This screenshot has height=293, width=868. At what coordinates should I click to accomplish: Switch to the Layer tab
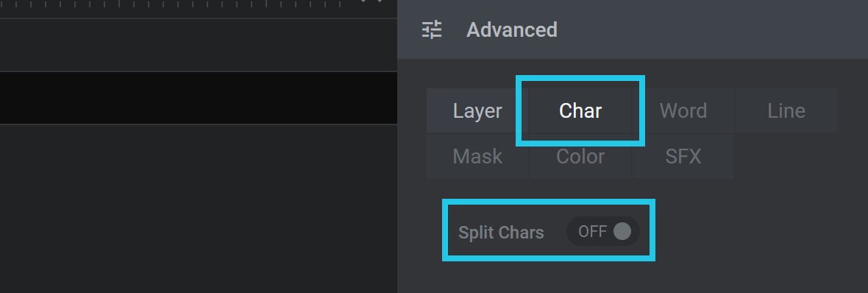(x=477, y=110)
